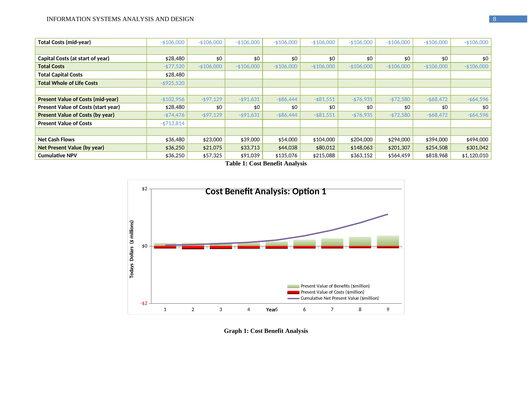Screen dimensions: 532x418
Task: Select the net cash flow $54,000
Action: 288,140
